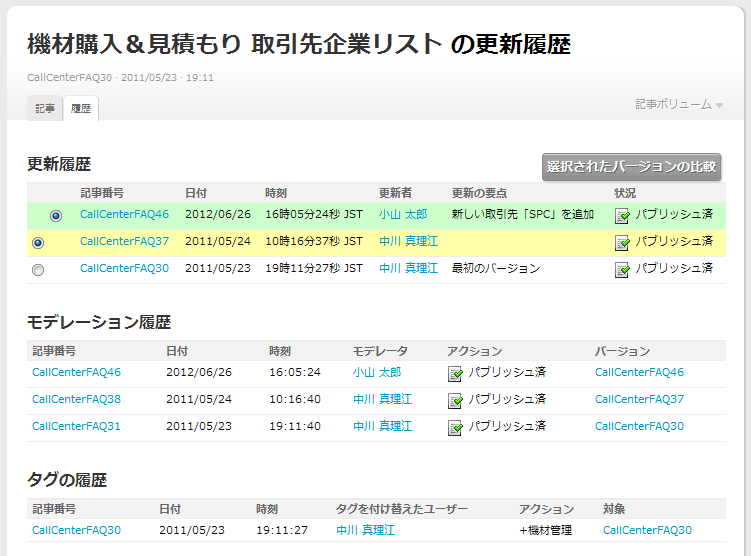Open CallCenterFAQ46 version link in moderation history
This screenshot has height=556, width=751.
pos(639,372)
